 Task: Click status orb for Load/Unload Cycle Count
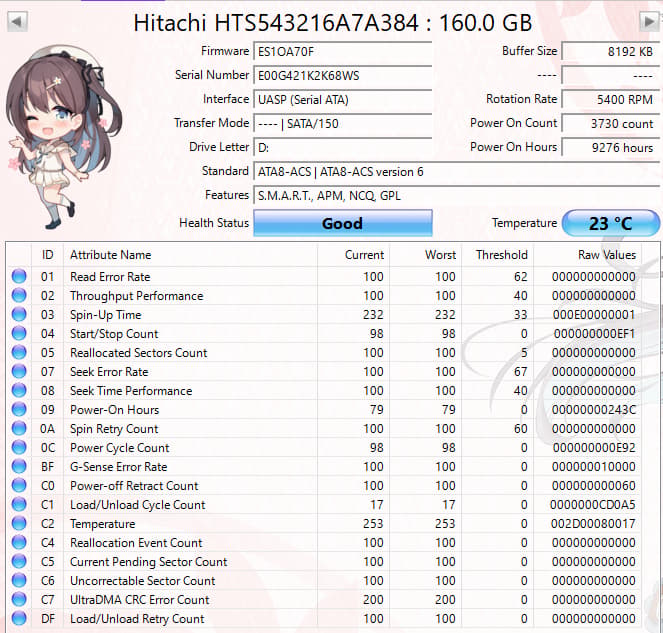(19, 504)
